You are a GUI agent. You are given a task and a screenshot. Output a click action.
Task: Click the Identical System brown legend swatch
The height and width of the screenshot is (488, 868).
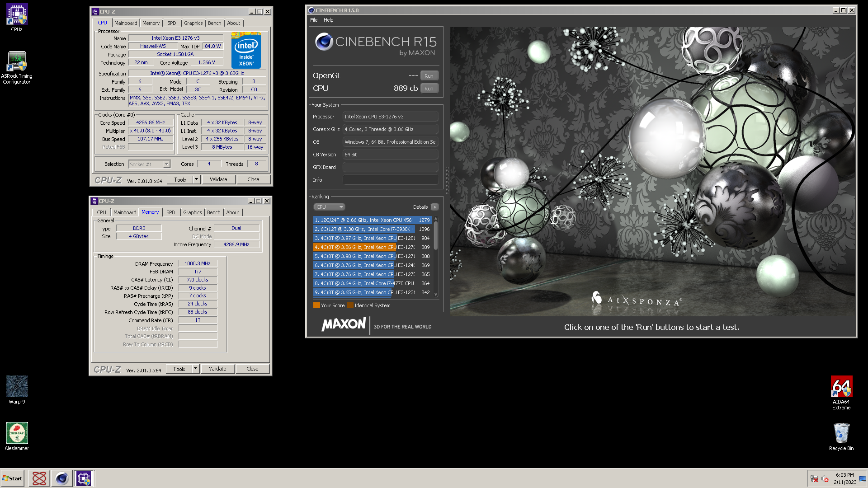click(x=350, y=305)
